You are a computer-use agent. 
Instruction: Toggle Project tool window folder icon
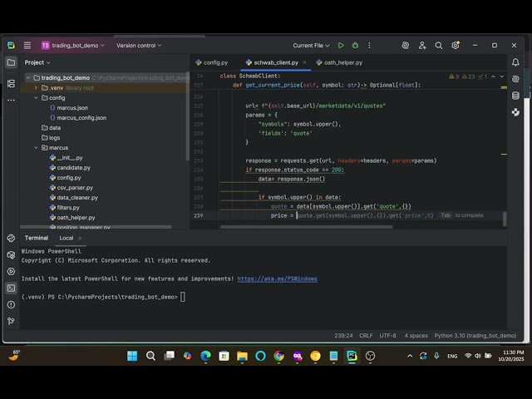point(11,62)
